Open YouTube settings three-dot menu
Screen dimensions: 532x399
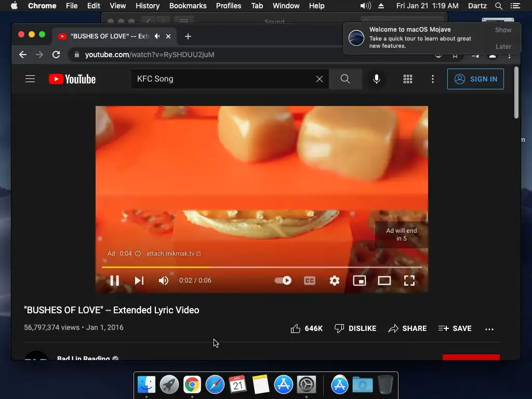coord(432,79)
